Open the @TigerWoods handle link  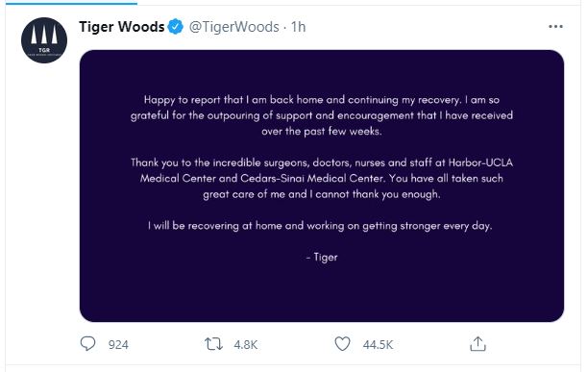point(234,27)
